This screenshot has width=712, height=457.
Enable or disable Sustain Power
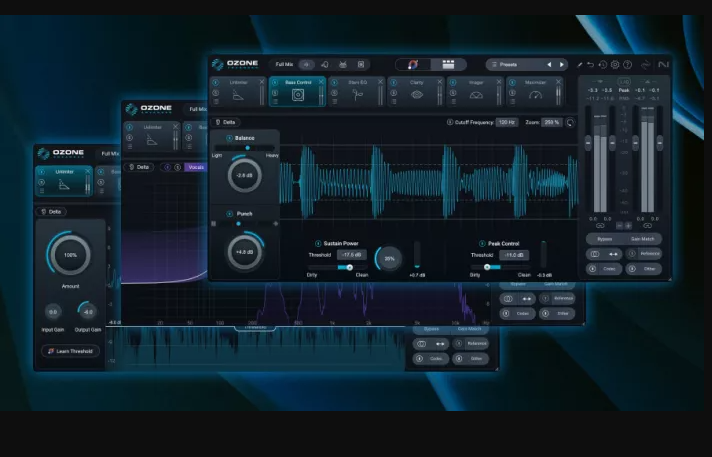pyautogui.click(x=318, y=243)
